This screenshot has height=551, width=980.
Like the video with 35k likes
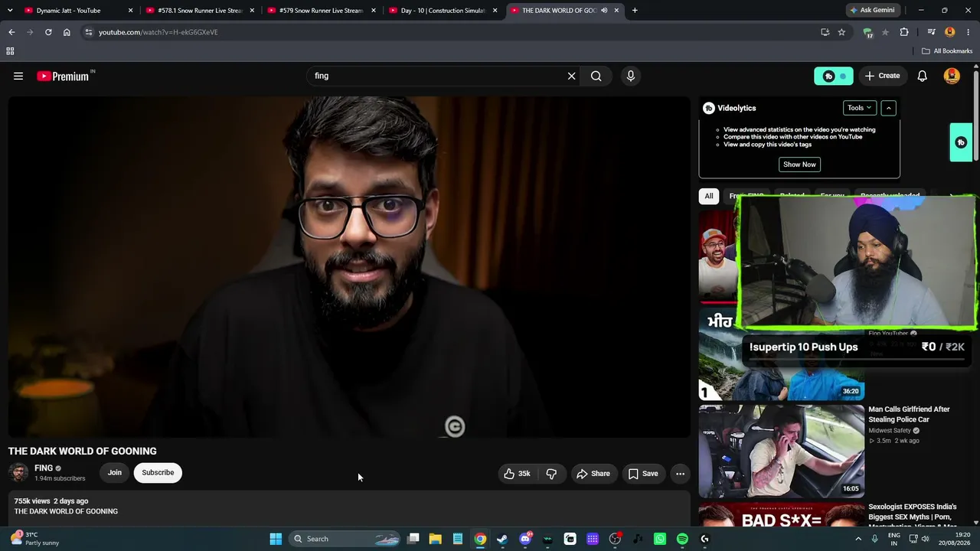coord(517,474)
